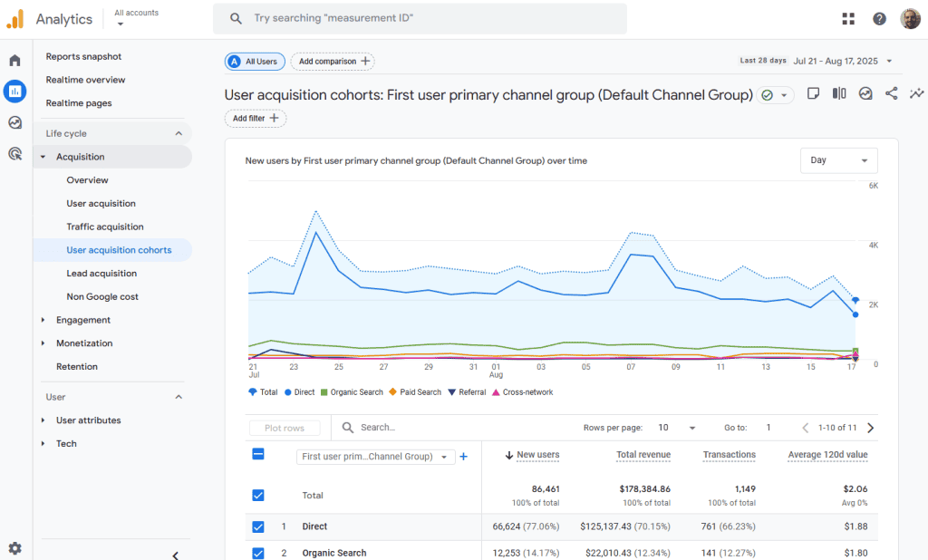Screen dimensions: 928x560
Task: Open the Insights sparkline icon
Action: [917, 93]
